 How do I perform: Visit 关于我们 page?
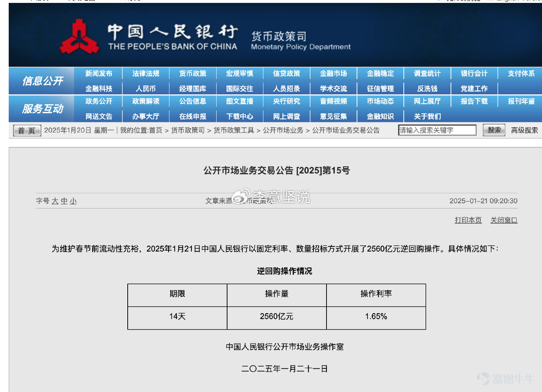[x=427, y=117]
